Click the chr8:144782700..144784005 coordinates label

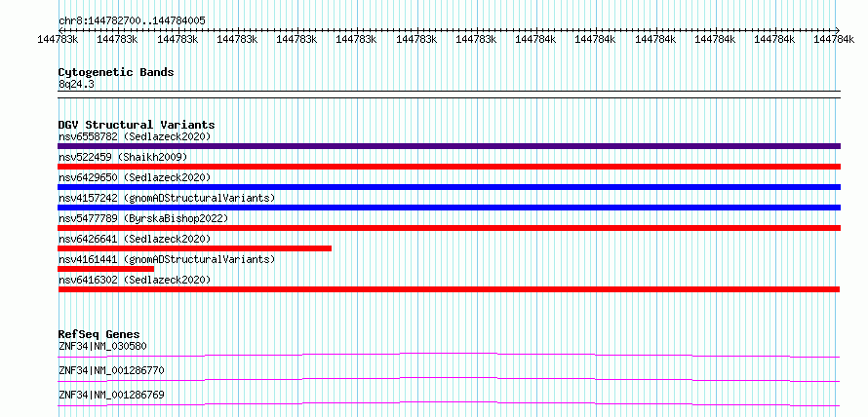click(132, 21)
